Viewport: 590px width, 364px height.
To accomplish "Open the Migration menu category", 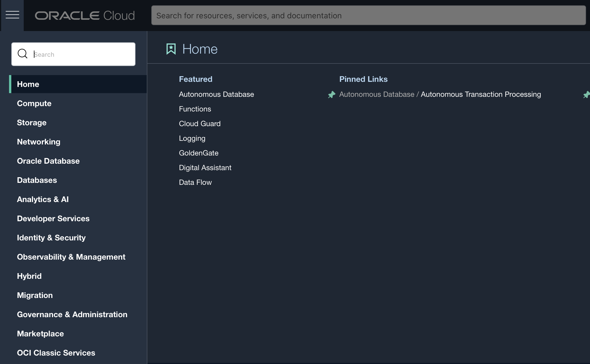I will (35, 295).
